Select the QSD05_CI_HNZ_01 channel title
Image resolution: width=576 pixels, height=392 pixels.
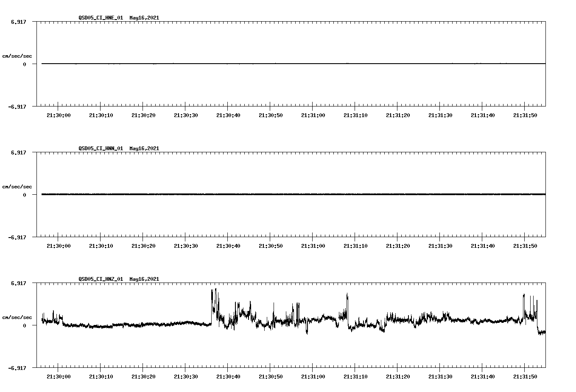click(x=100, y=279)
